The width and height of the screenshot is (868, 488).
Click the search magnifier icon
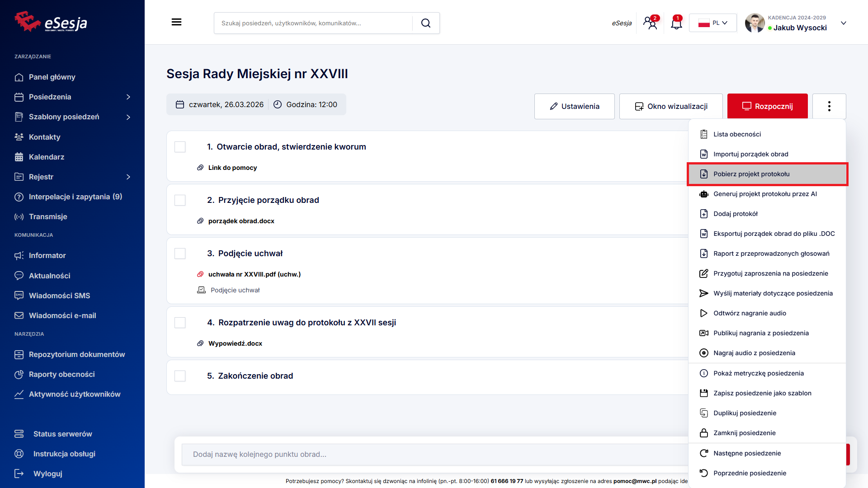click(x=425, y=23)
